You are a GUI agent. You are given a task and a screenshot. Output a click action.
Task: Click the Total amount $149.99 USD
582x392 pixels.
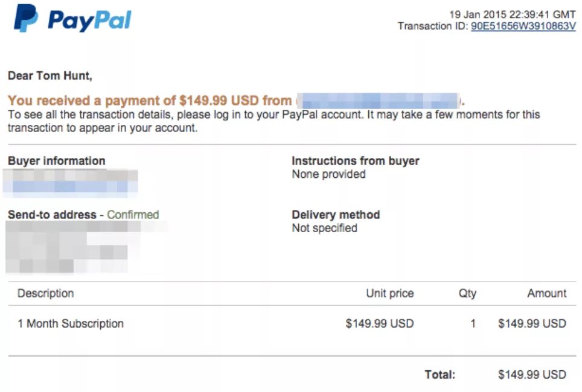click(532, 375)
